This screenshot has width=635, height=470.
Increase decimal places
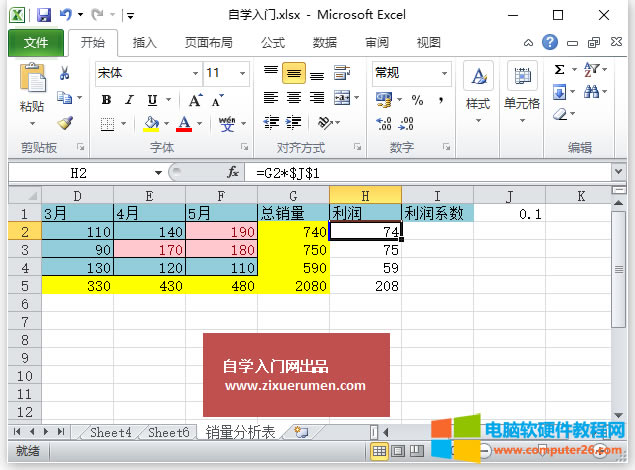click(384, 123)
